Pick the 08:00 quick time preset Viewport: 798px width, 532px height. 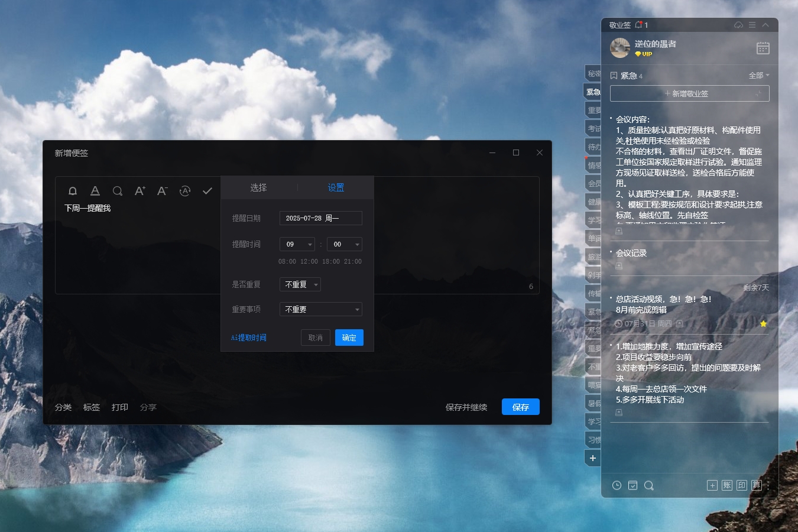pyautogui.click(x=287, y=261)
